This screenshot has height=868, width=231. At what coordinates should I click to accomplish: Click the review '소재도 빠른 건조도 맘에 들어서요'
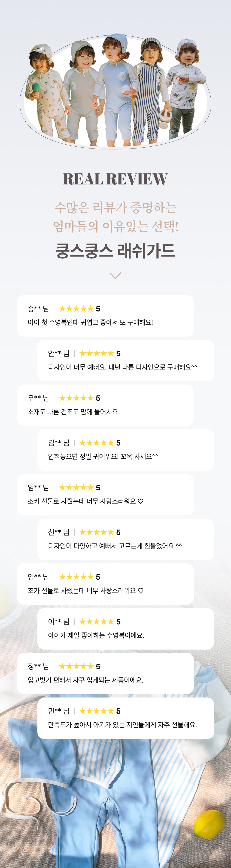click(x=74, y=412)
